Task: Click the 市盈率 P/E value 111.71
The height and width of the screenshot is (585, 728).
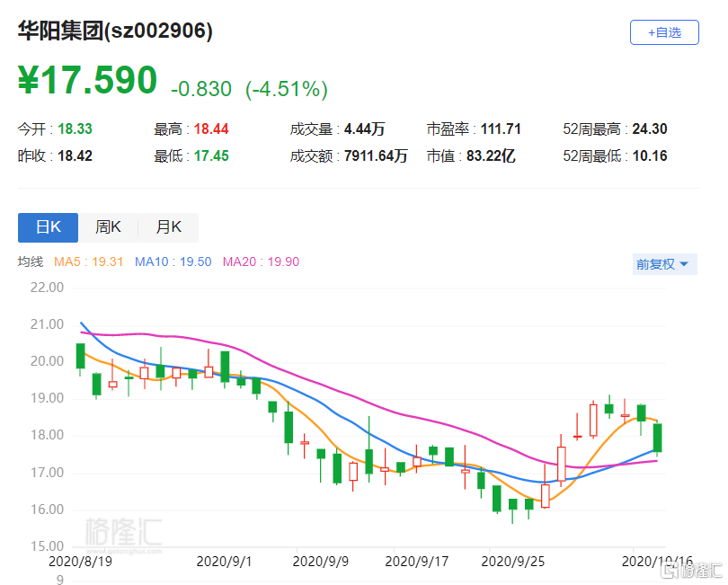Action: (501, 129)
